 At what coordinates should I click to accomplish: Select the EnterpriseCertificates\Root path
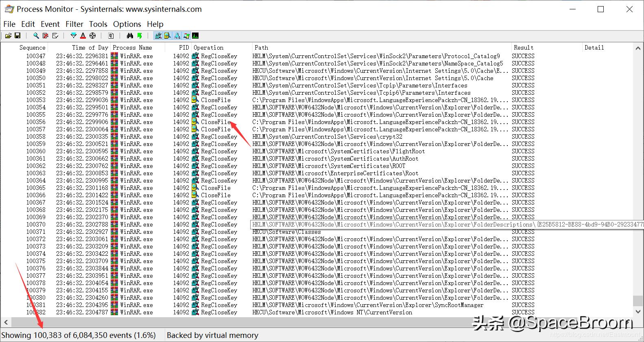pyautogui.click(x=336, y=173)
